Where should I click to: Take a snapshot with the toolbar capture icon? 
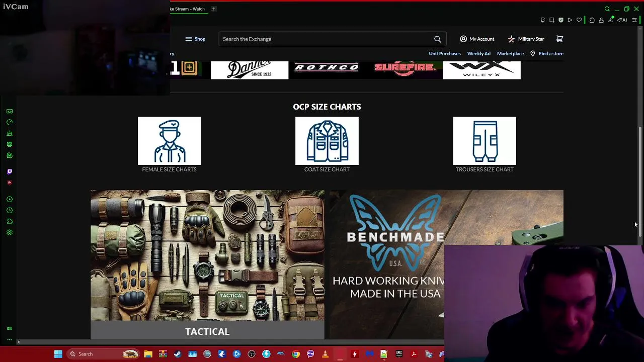552,20
